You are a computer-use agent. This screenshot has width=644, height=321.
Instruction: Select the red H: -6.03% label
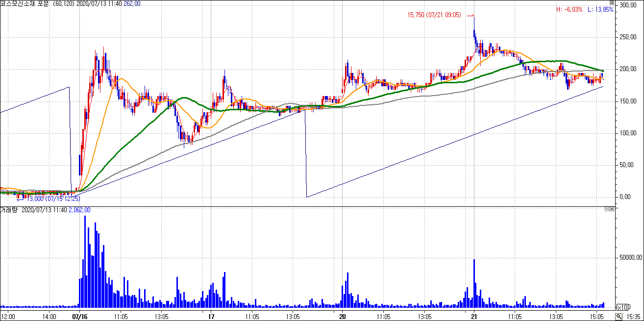pos(569,10)
